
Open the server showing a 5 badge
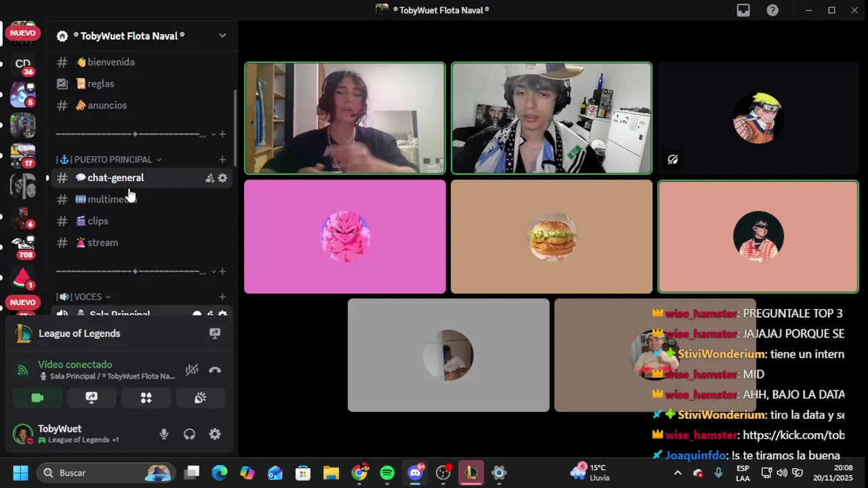(x=23, y=96)
